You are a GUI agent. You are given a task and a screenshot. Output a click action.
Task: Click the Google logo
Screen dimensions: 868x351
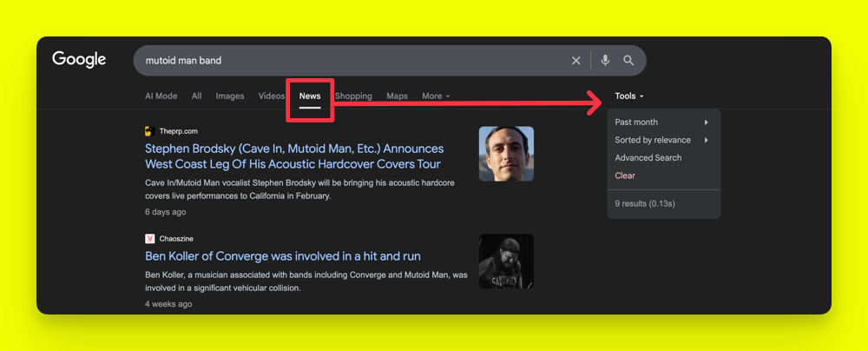(x=79, y=60)
